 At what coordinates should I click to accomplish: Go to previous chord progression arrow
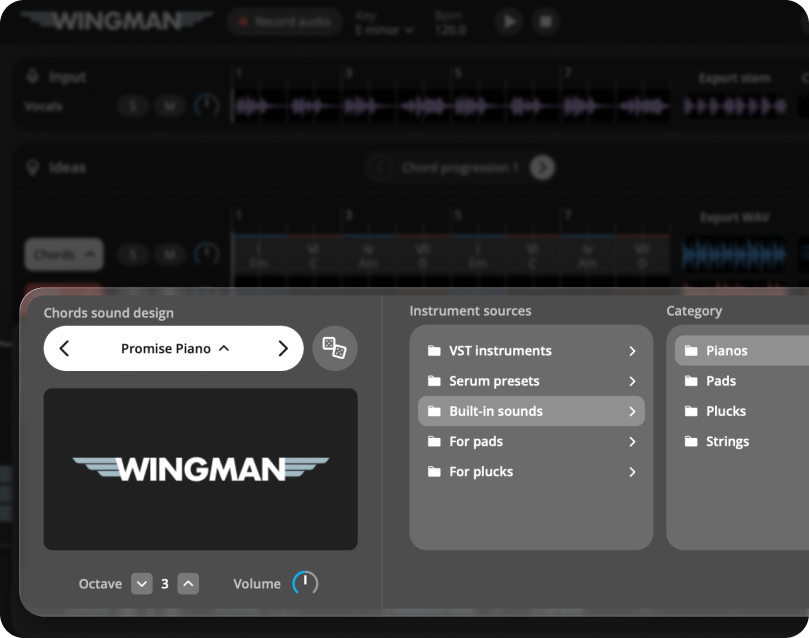pos(380,168)
